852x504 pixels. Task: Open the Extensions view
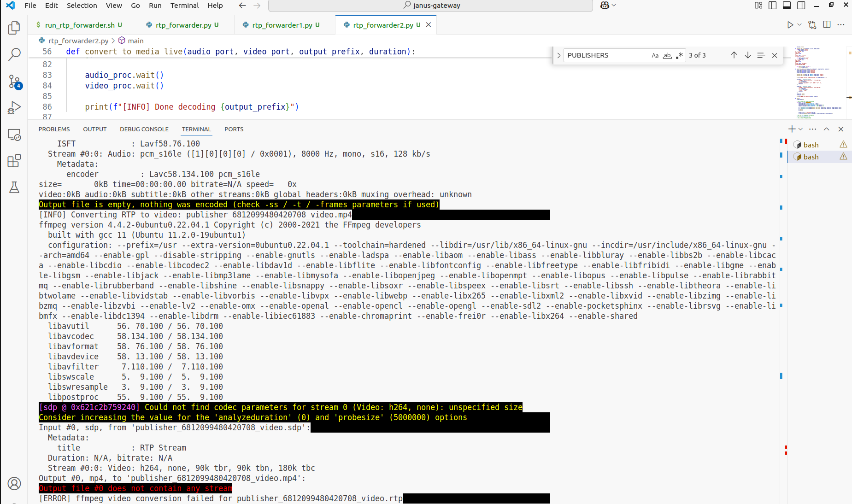tap(14, 161)
